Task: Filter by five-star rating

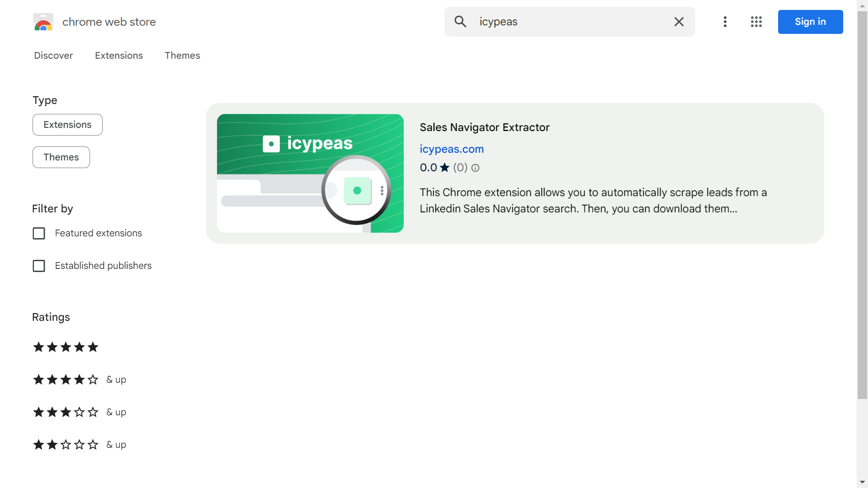Action: pos(66,347)
